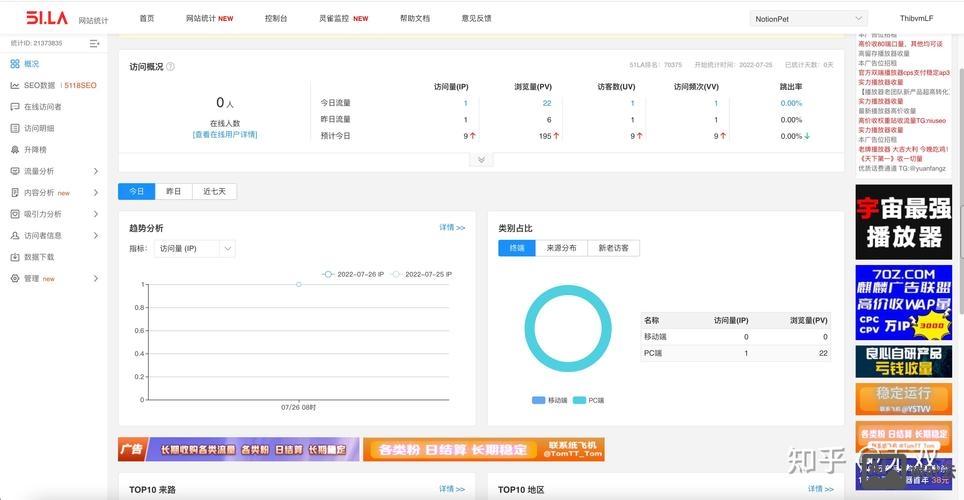The width and height of the screenshot is (964, 500).
Task: Open 首页 in top navigation
Action: pyautogui.click(x=147, y=18)
